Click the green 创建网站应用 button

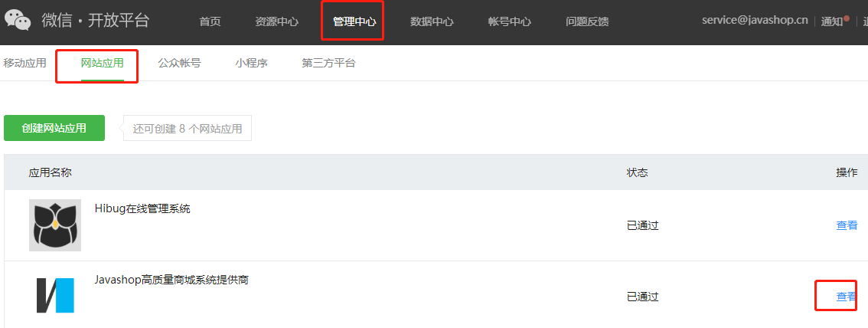(54, 128)
